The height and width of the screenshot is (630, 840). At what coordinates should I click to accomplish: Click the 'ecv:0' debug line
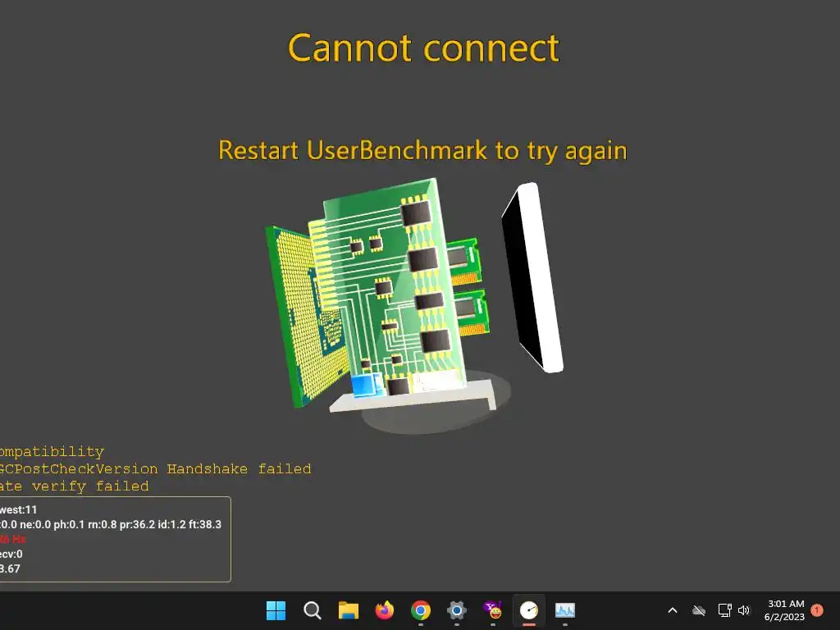coord(11,554)
